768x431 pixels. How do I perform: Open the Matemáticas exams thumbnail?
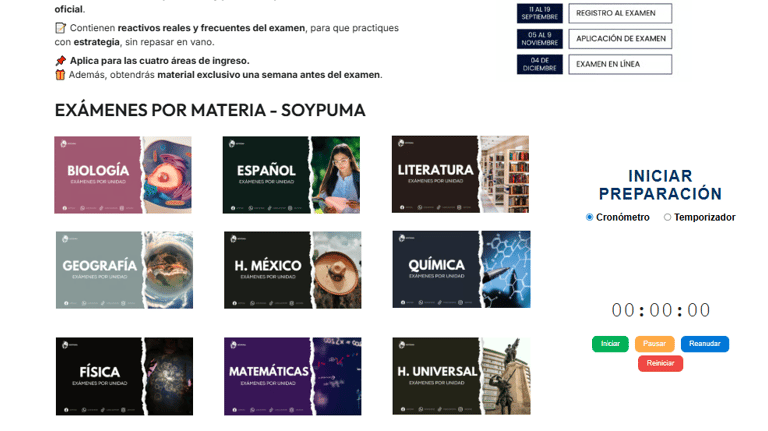point(293,376)
